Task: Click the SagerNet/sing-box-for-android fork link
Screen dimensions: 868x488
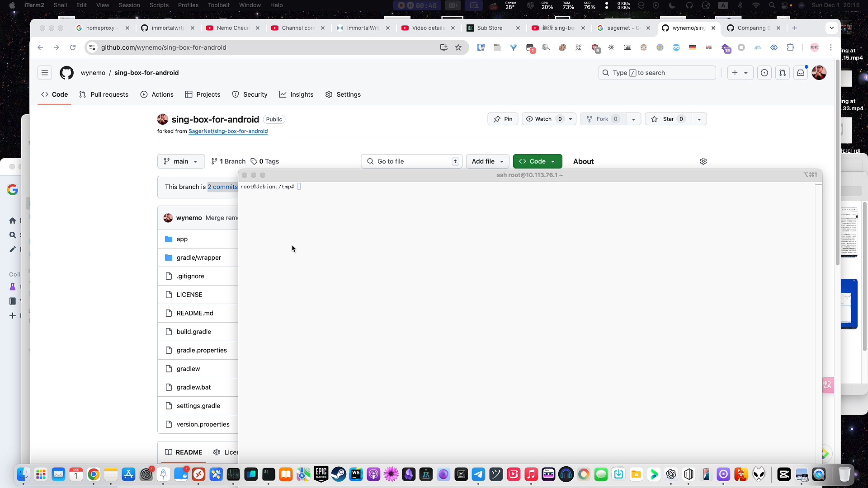Action: (228, 131)
